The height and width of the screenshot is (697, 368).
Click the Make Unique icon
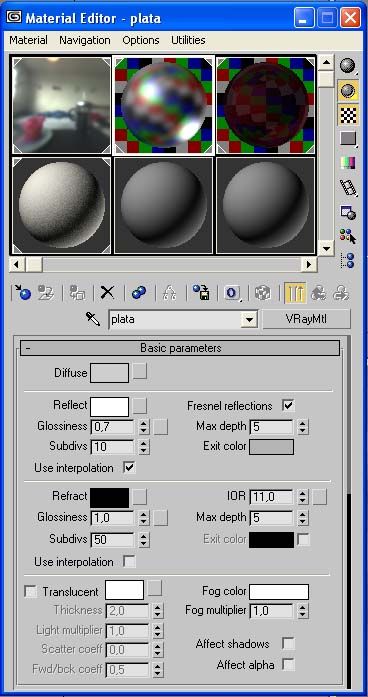point(170,293)
